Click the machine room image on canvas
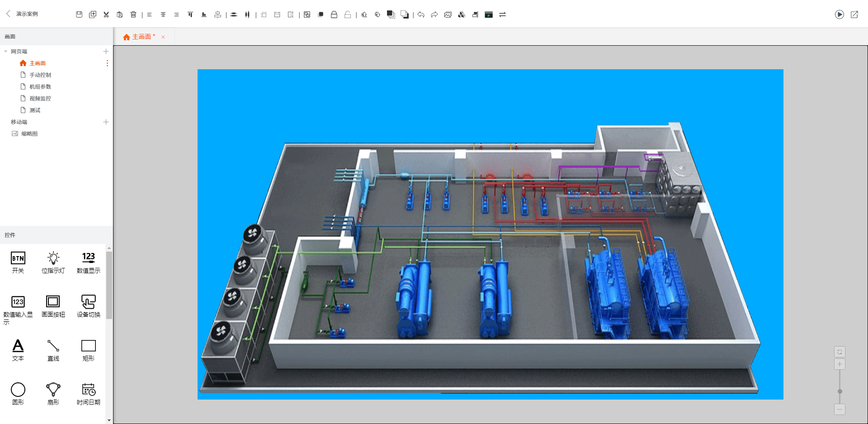 491,234
